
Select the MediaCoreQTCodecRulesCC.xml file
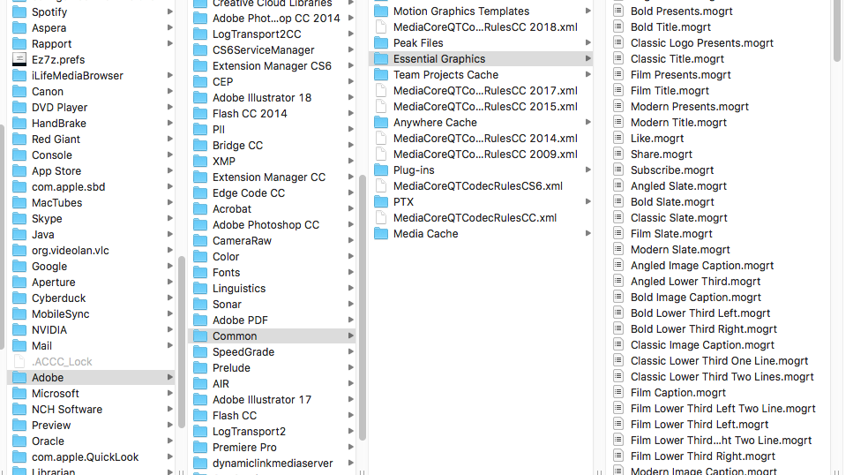481,218
